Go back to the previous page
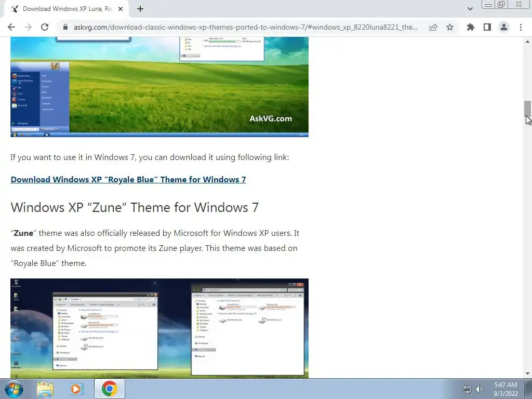 click(11, 27)
